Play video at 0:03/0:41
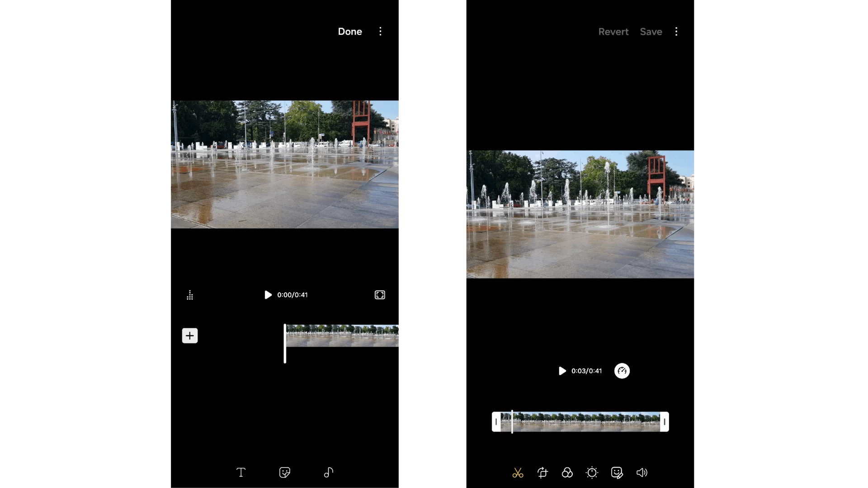Viewport: 868px width, 488px height. point(562,371)
